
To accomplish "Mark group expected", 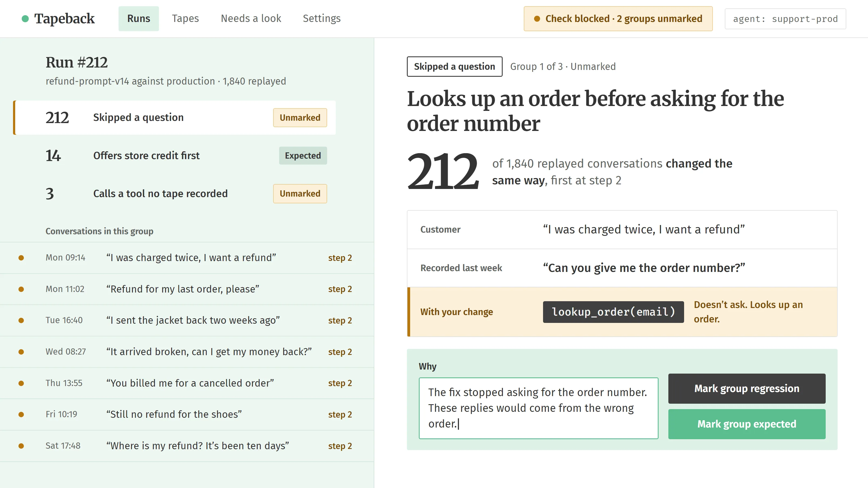I will click(x=747, y=424).
